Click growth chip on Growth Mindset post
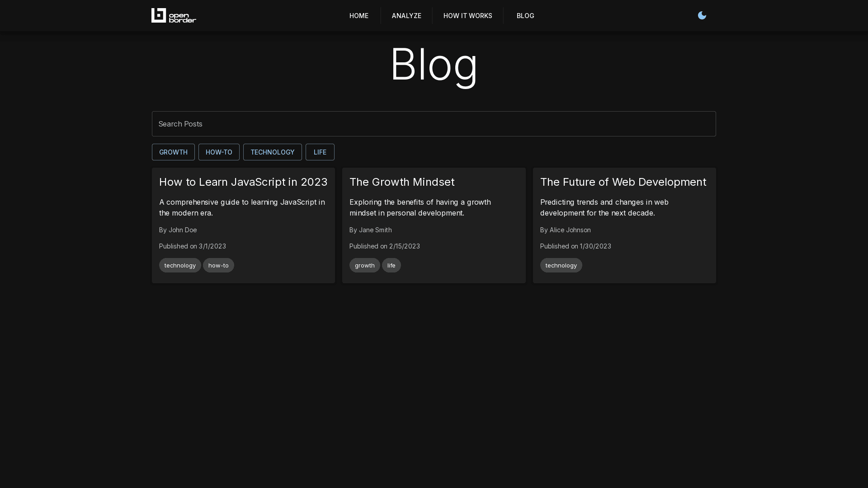The height and width of the screenshot is (488, 868). click(364, 265)
